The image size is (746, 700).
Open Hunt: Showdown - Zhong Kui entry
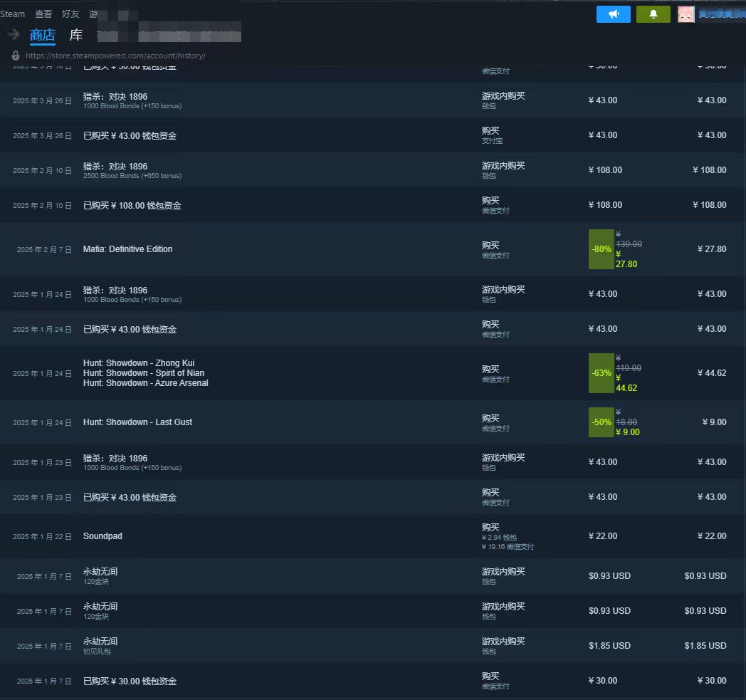click(139, 363)
